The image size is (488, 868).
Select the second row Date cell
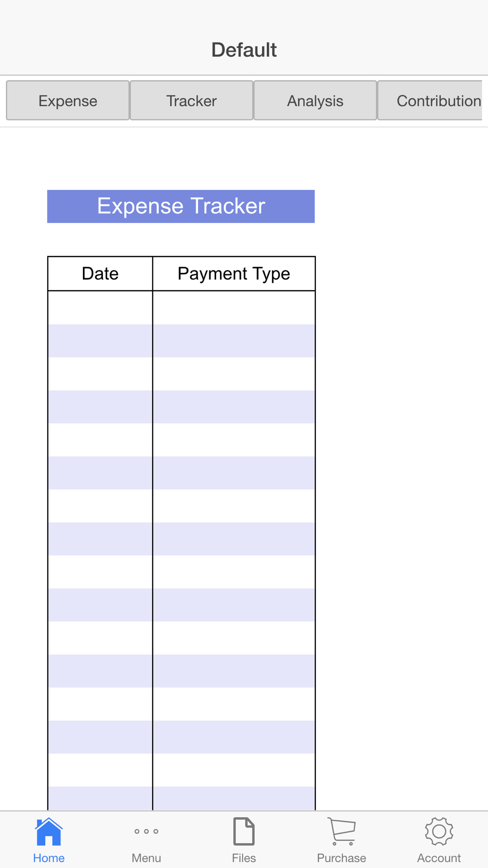click(x=100, y=341)
